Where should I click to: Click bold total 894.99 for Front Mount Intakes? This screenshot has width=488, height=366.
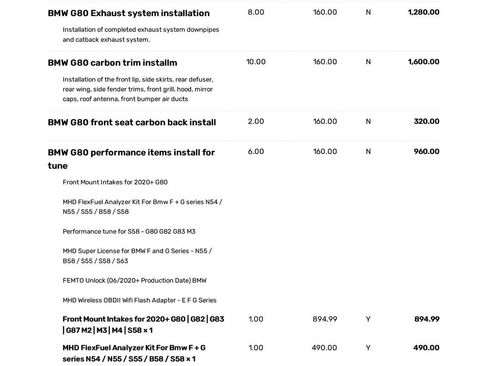point(427,319)
